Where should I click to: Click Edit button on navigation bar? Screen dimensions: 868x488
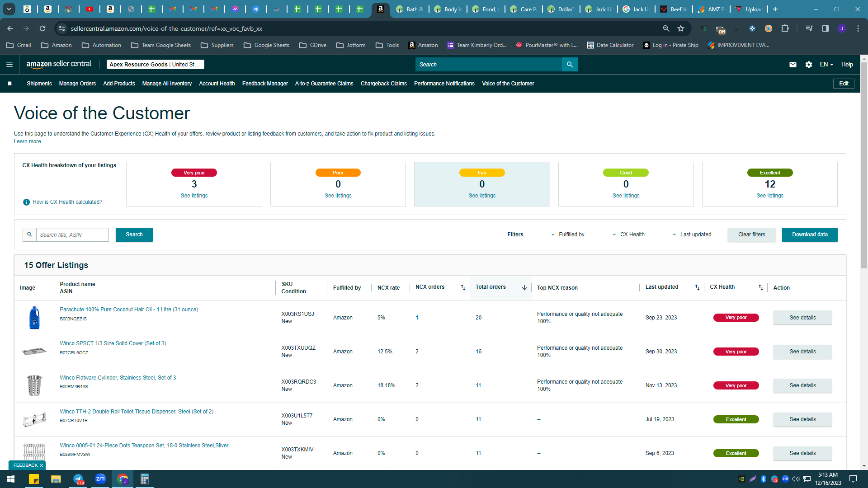tap(844, 84)
